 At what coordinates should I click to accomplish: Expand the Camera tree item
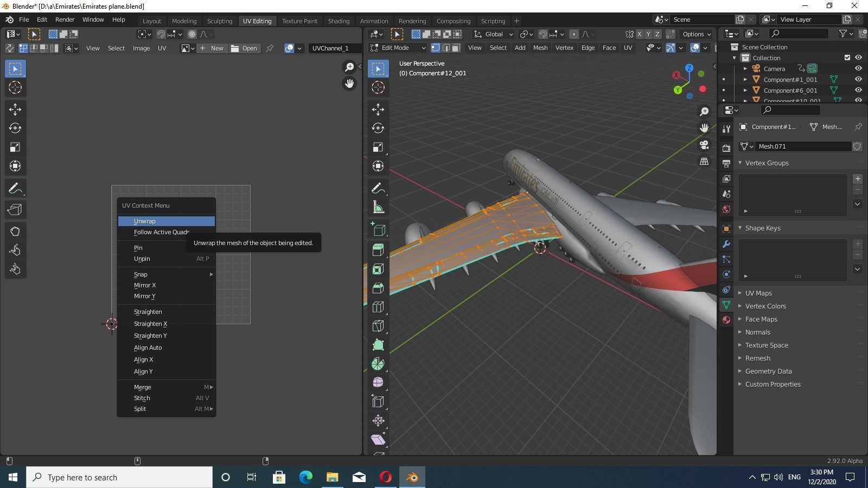pos(745,69)
